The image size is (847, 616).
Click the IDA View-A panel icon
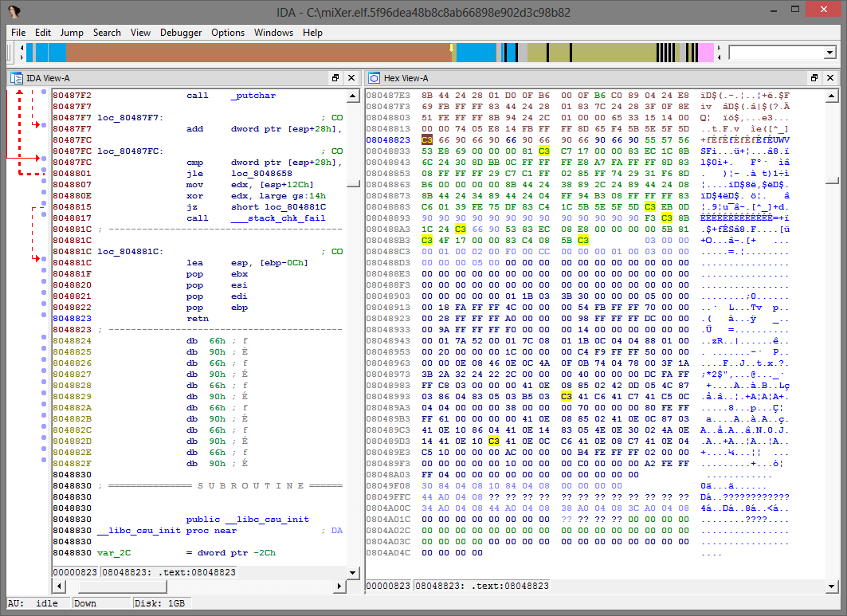point(17,78)
